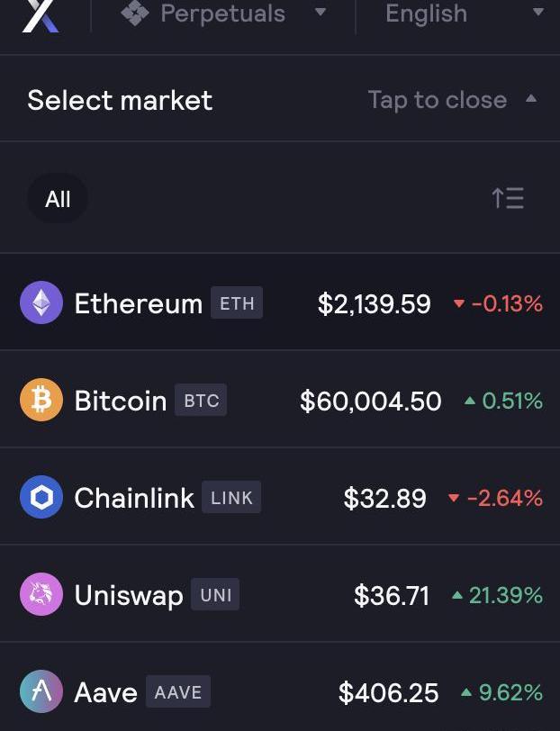Viewport: 560px width, 731px height.
Task: Select the All markets filter
Action: pos(58,199)
